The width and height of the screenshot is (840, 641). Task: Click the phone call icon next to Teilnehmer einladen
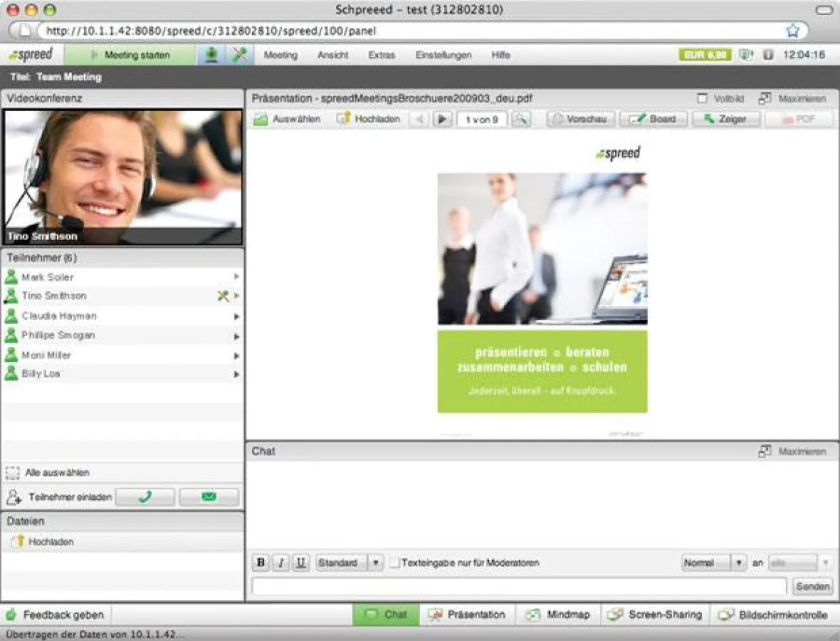pyautogui.click(x=145, y=496)
